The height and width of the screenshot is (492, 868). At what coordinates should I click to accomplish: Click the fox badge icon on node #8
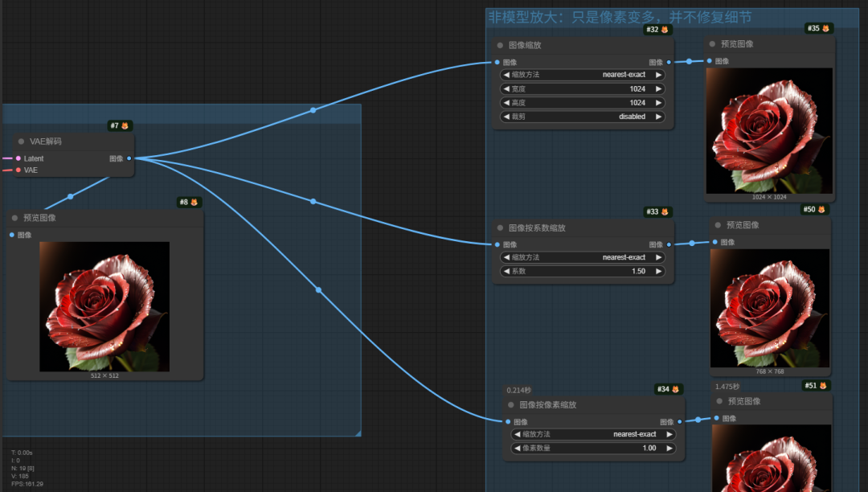click(x=194, y=202)
